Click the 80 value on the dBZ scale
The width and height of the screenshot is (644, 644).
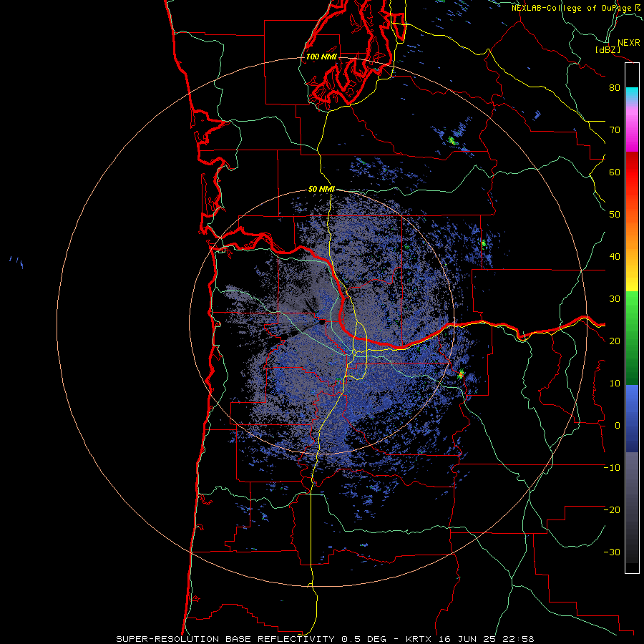pos(615,88)
